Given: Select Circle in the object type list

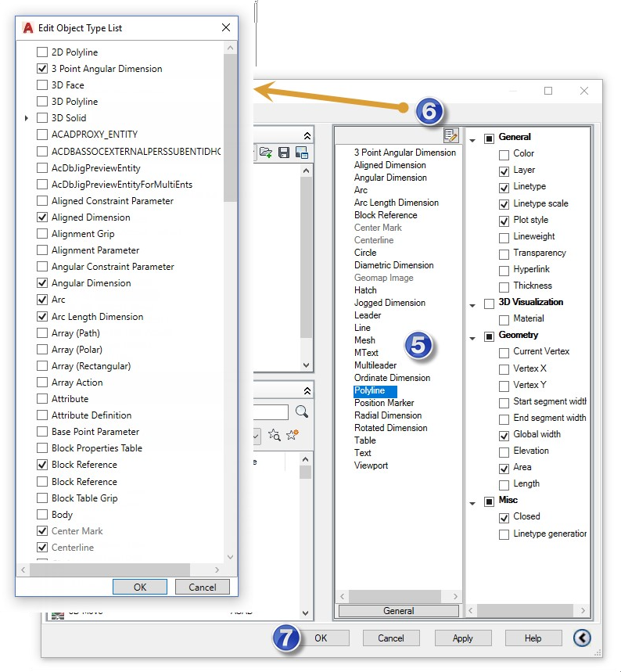Looking at the screenshot, I should click(x=365, y=253).
